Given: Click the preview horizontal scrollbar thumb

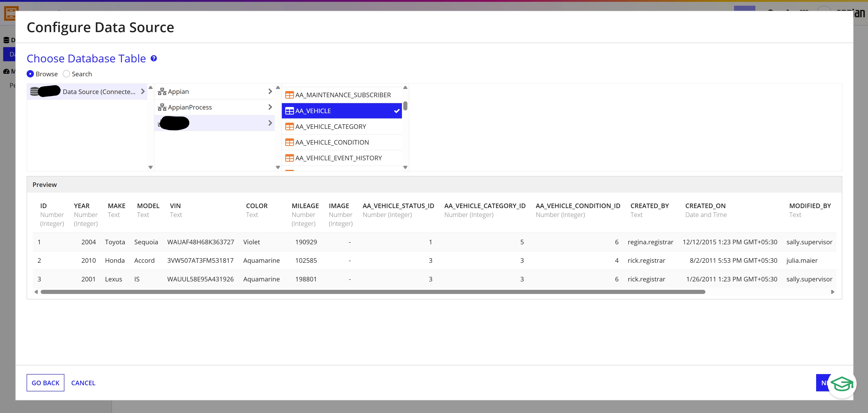Looking at the screenshot, I should 373,292.
